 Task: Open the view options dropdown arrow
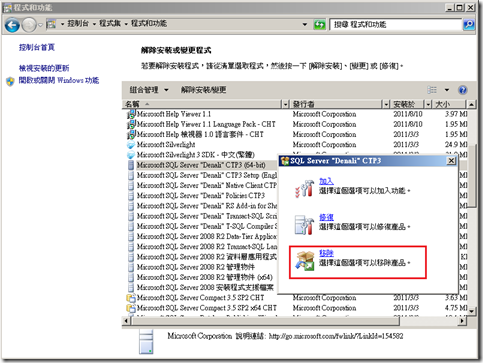click(447, 90)
